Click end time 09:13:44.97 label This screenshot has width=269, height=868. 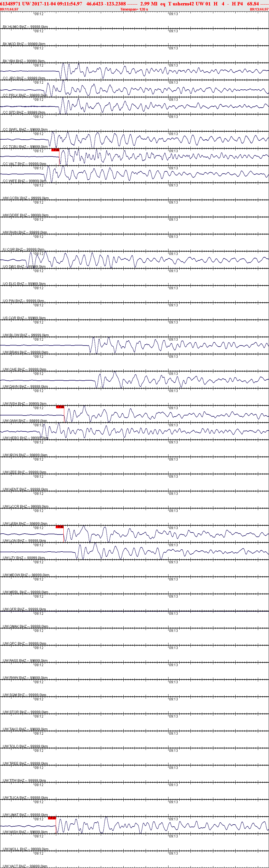pos(259,9)
